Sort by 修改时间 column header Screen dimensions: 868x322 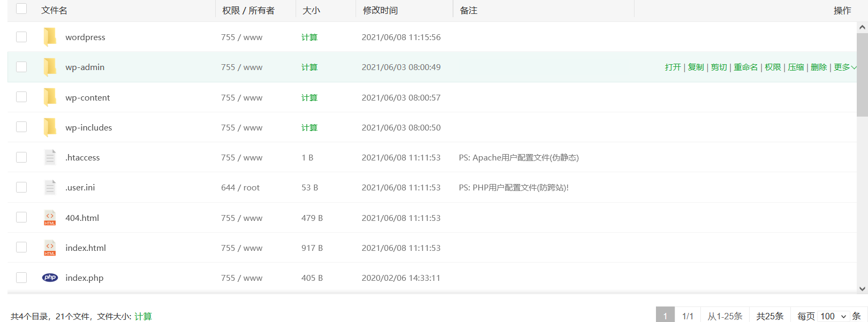(380, 10)
